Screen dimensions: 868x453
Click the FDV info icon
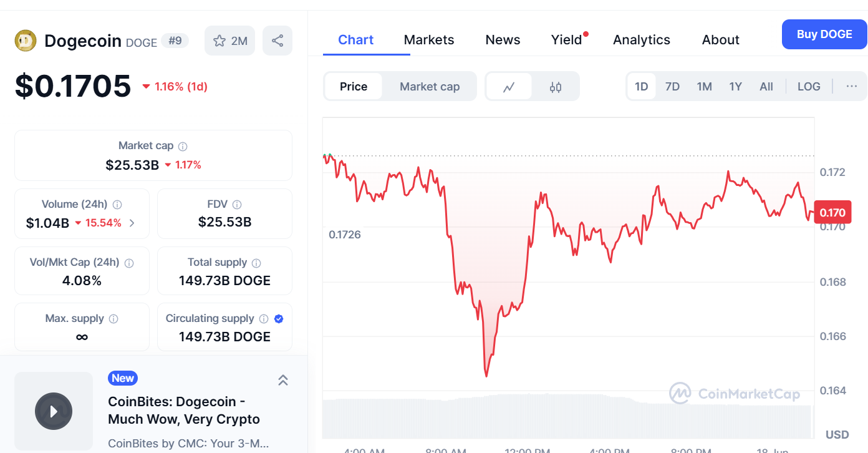[237, 205]
